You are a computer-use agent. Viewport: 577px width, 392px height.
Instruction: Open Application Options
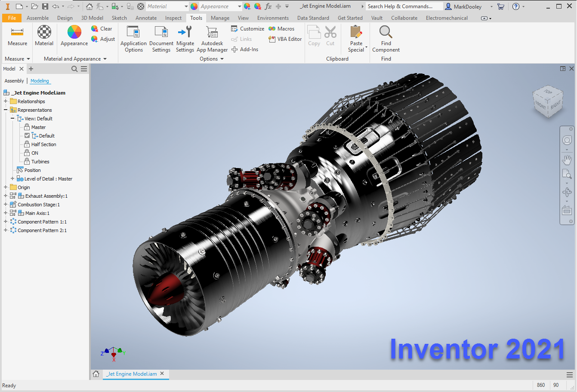(x=133, y=39)
